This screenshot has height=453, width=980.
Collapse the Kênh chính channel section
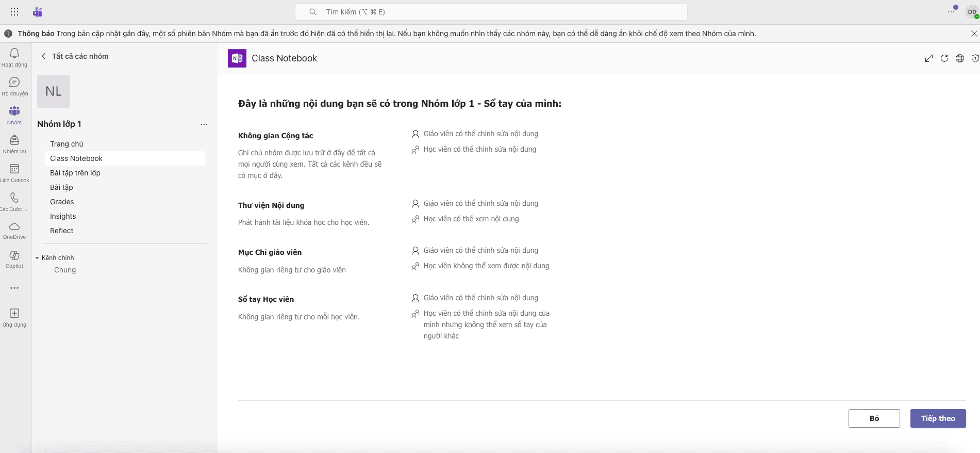(37, 258)
